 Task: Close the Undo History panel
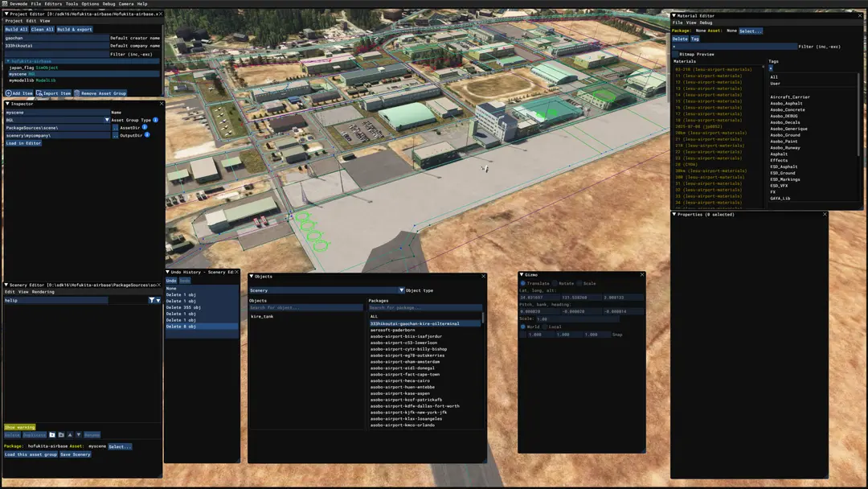tap(237, 272)
